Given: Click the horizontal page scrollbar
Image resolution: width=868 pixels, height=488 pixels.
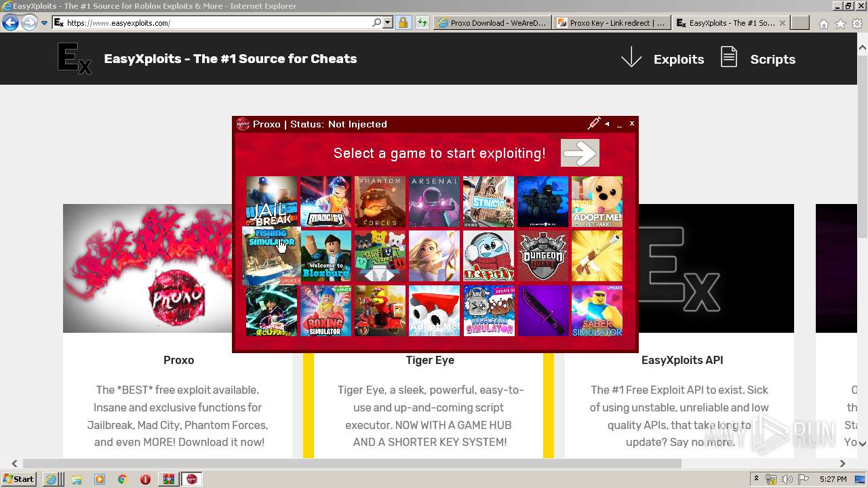Looking at the screenshot, I should point(352,464).
